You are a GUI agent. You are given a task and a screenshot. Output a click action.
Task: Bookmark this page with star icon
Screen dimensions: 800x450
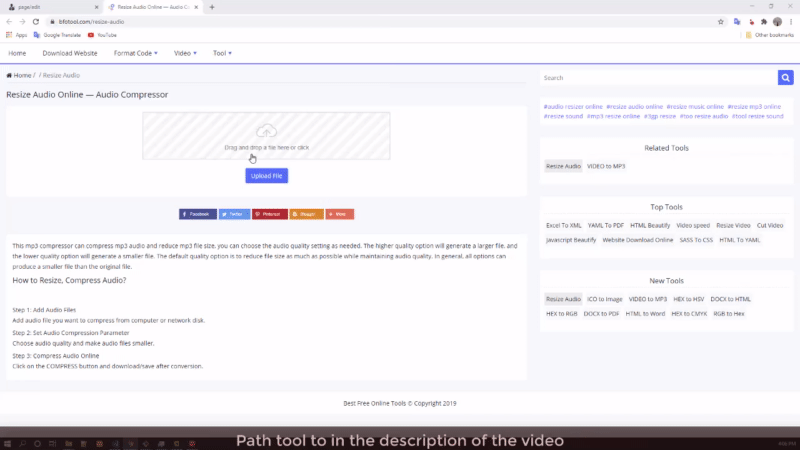720,21
